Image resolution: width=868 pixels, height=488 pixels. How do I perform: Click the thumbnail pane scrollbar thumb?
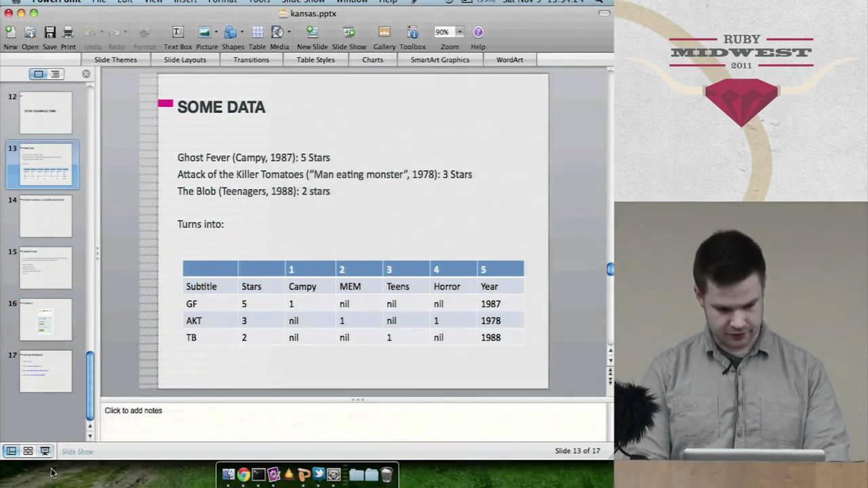(90, 386)
